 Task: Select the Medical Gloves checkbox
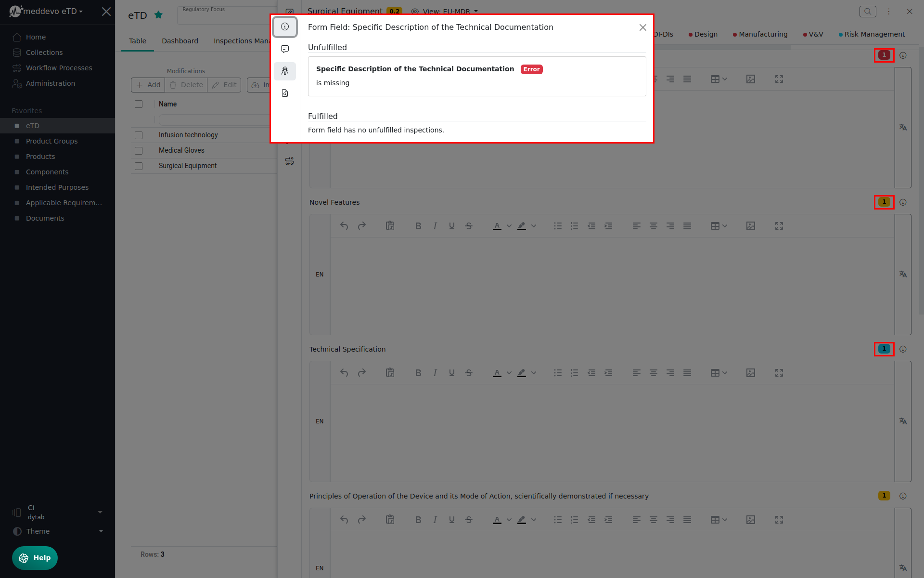[x=139, y=151]
